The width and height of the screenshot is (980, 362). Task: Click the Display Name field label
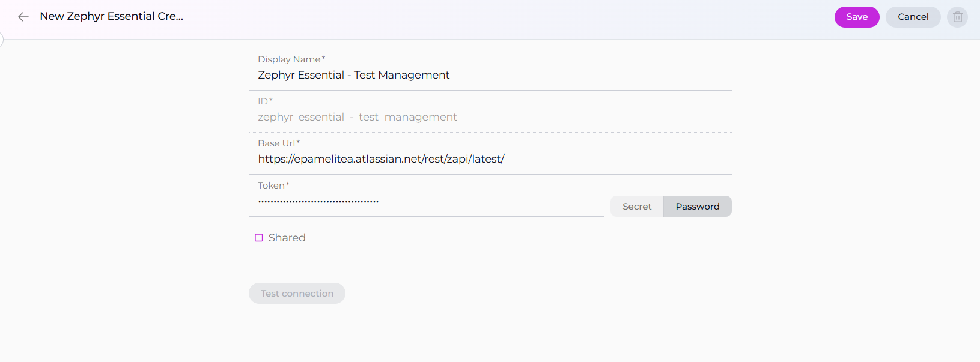pos(289,59)
